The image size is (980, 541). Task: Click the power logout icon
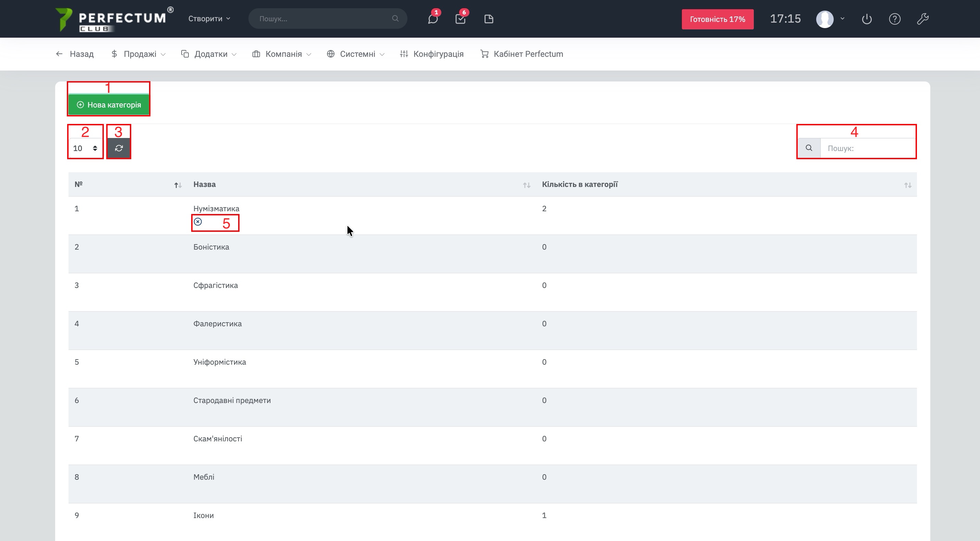[x=867, y=19]
